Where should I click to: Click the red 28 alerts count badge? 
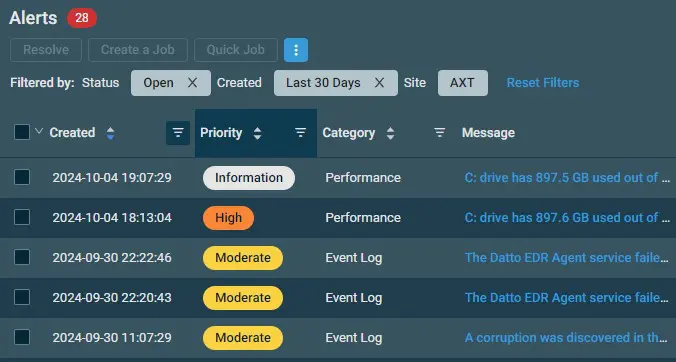click(x=82, y=18)
